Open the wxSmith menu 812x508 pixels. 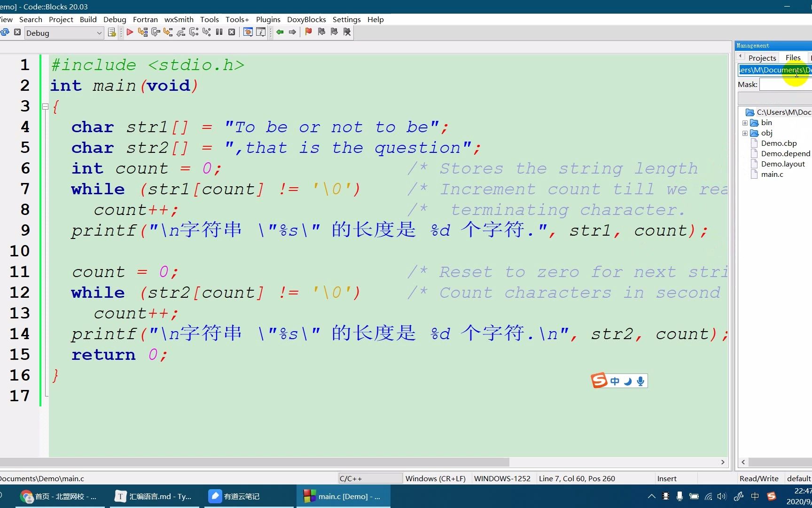(179, 19)
